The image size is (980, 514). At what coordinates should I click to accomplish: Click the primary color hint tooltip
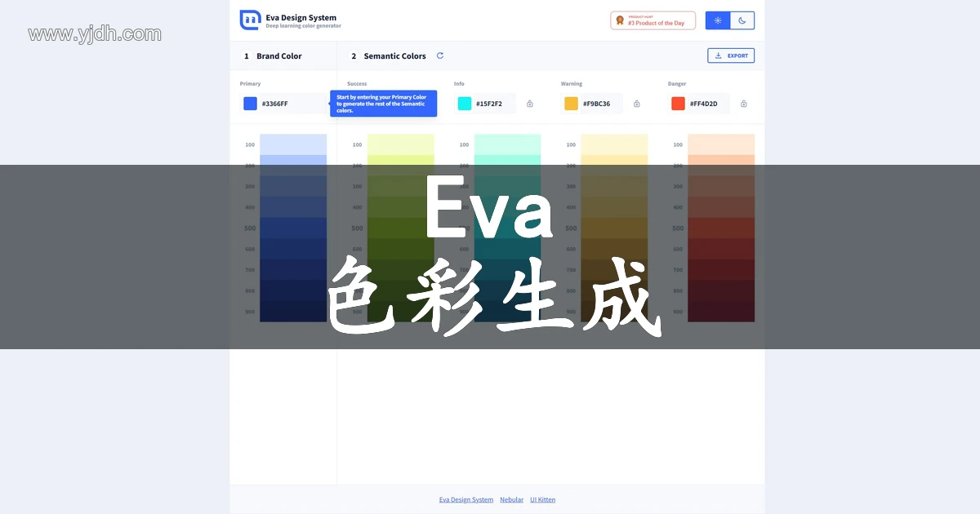tap(384, 104)
